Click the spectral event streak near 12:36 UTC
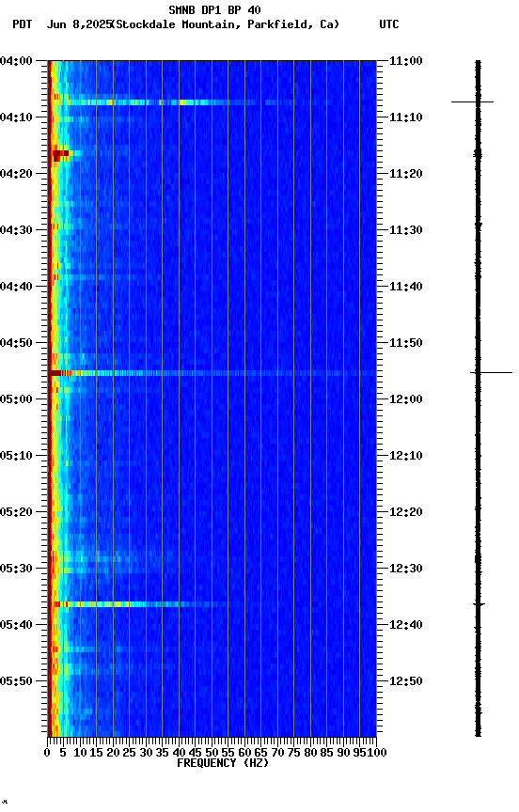Viewport: 519px width, 812px height. coord(140,604)
